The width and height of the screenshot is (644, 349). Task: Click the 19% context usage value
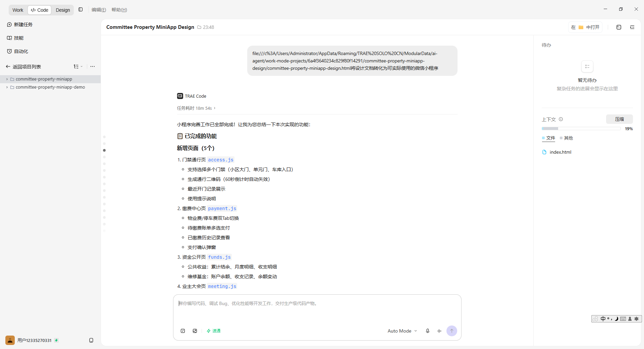[629, 129]
